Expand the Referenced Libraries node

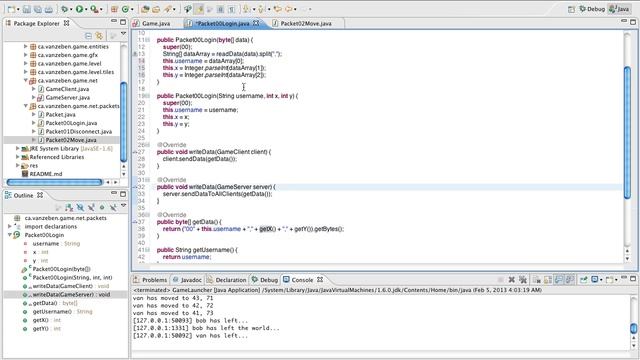tap(18, 157)
